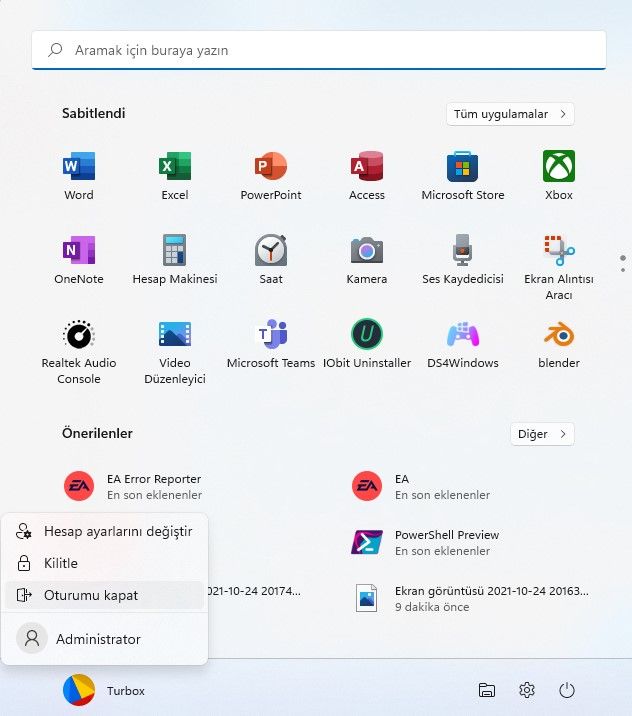Screen dimensions: 632x716
Task: Launch the Kamera app
Action: pos(367,260)
